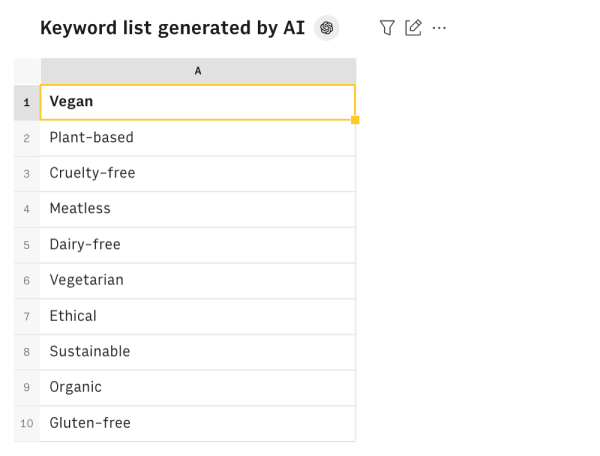Image resolution: width=600 pixels, height=456 pixels.
Task: Select row 10 via its header
Action: tap(26, 423)
